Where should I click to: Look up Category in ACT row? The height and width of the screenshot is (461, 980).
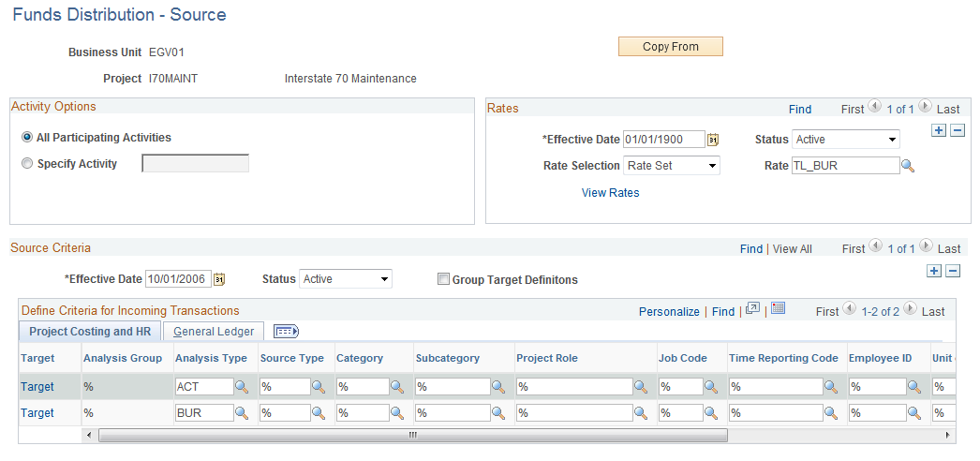[397, 387]
